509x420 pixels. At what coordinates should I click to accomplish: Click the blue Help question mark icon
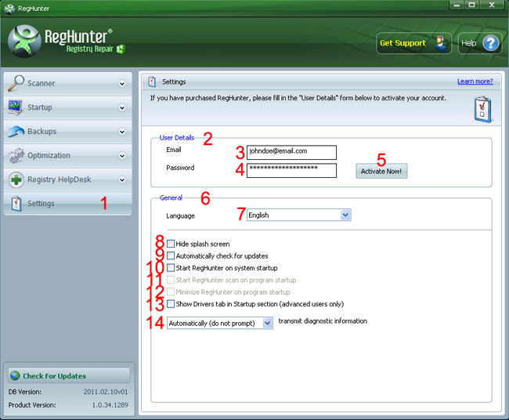491,43
